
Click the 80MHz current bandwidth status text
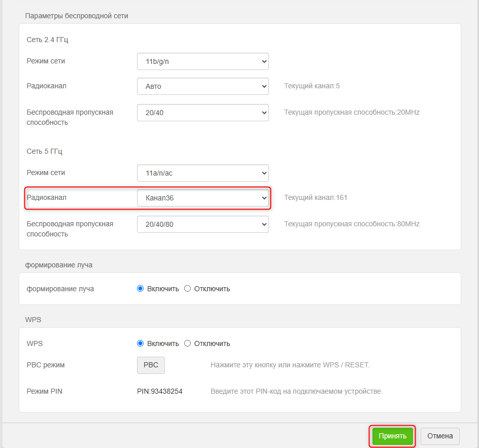coord(352,224)
